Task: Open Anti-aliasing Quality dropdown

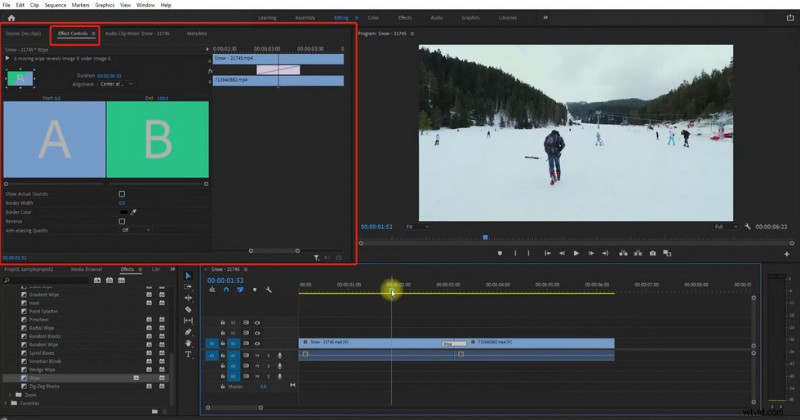Action: [136, 231]
